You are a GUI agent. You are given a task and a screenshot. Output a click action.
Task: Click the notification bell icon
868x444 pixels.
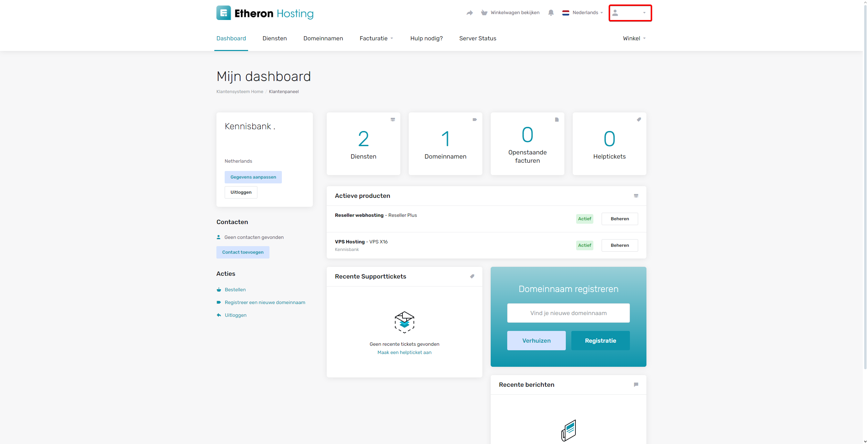(551, 13)
